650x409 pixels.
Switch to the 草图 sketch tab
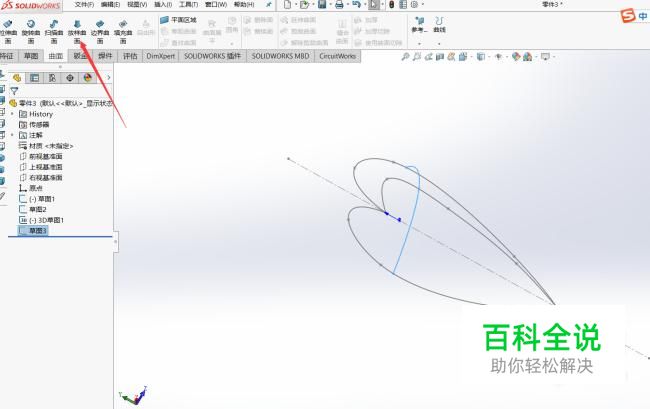pyautogui.click(x=31, y=56)
